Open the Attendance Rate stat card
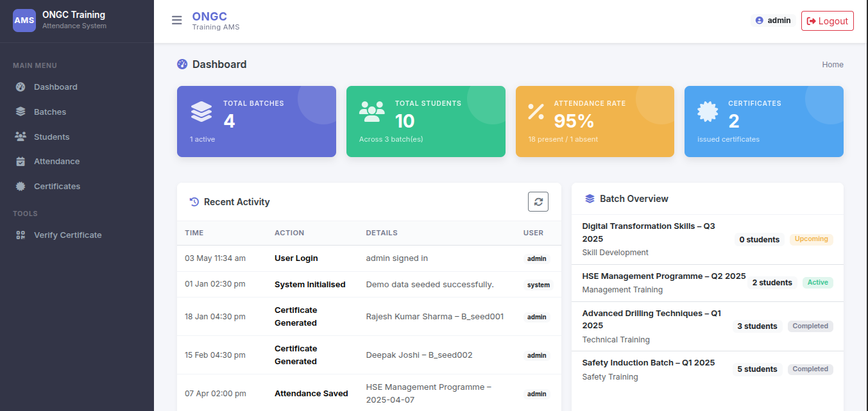The image size is (868, 411). [595, 121]
